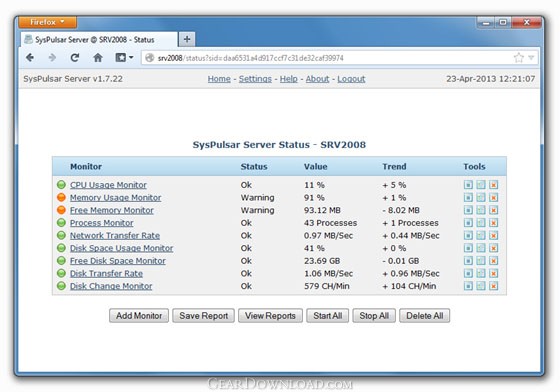Click the value '93.12 MB' in Free Memory row

click(322, 210)
